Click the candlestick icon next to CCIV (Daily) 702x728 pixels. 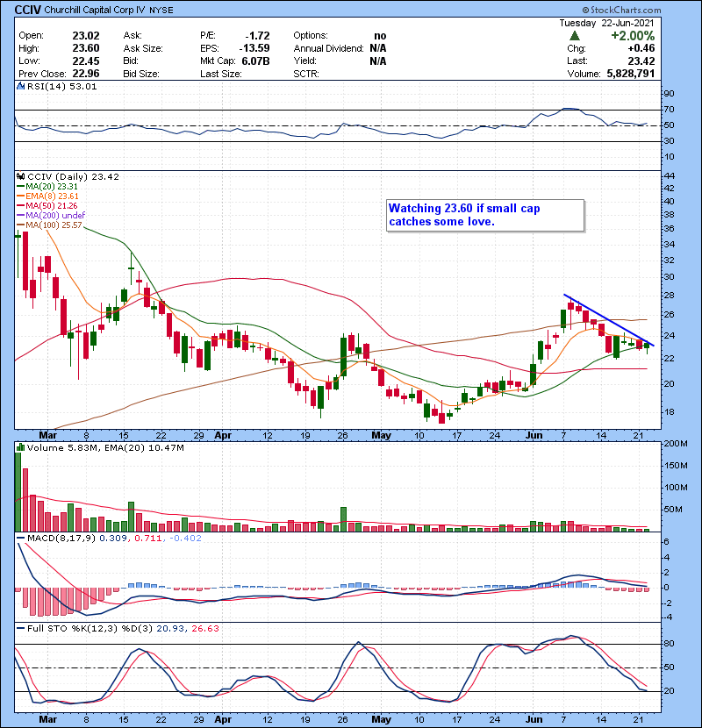20,177
